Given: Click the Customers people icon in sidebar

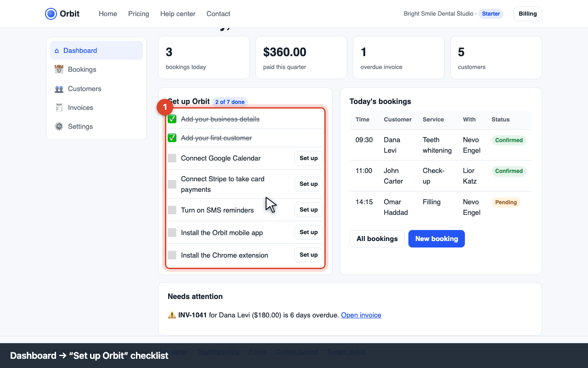Looking at the screenshot, I should click(59, 89).
